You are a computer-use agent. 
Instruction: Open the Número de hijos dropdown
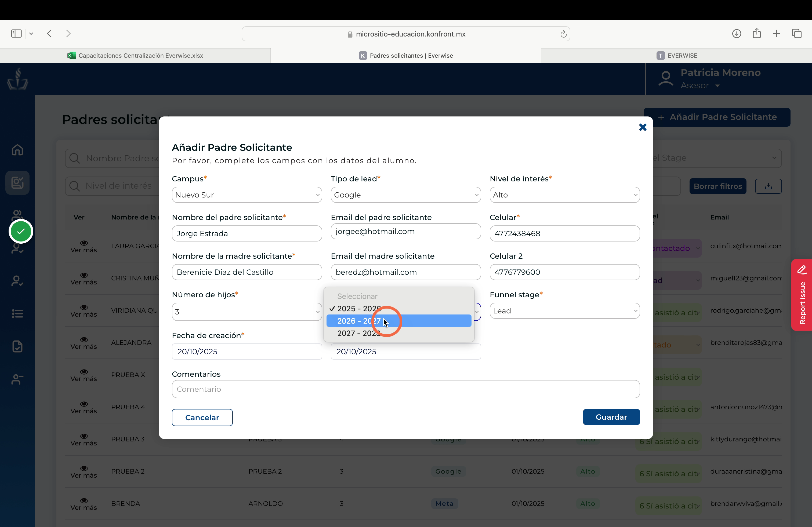tap(247, 312)
